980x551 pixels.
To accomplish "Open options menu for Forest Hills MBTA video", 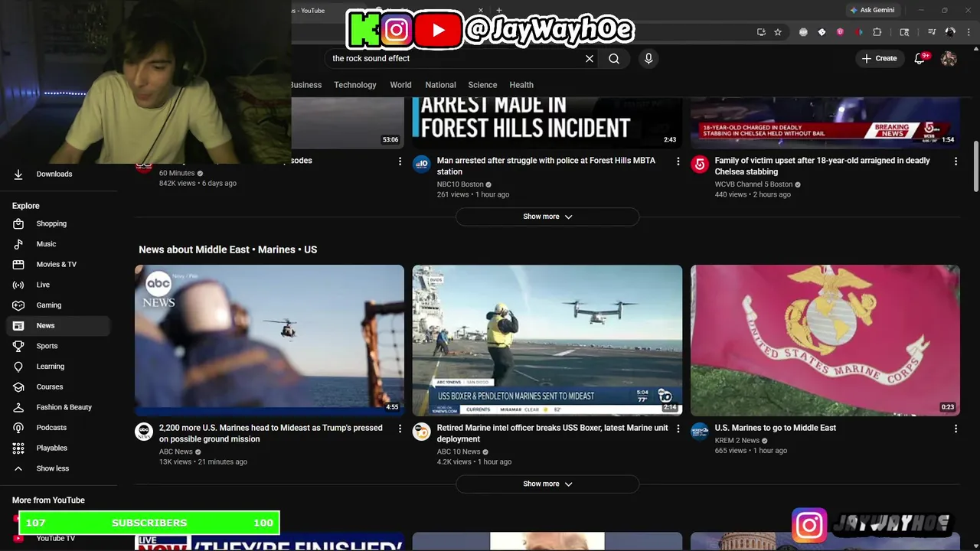I will 678,161.
